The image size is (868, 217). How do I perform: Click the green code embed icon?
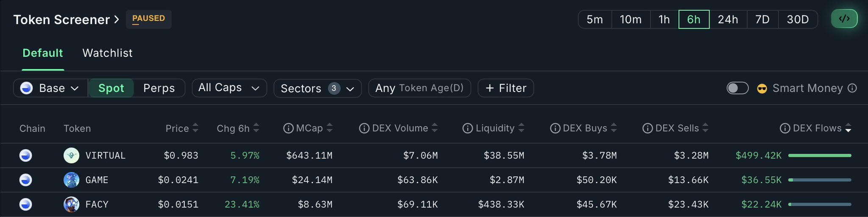click(x=844, y=19)
